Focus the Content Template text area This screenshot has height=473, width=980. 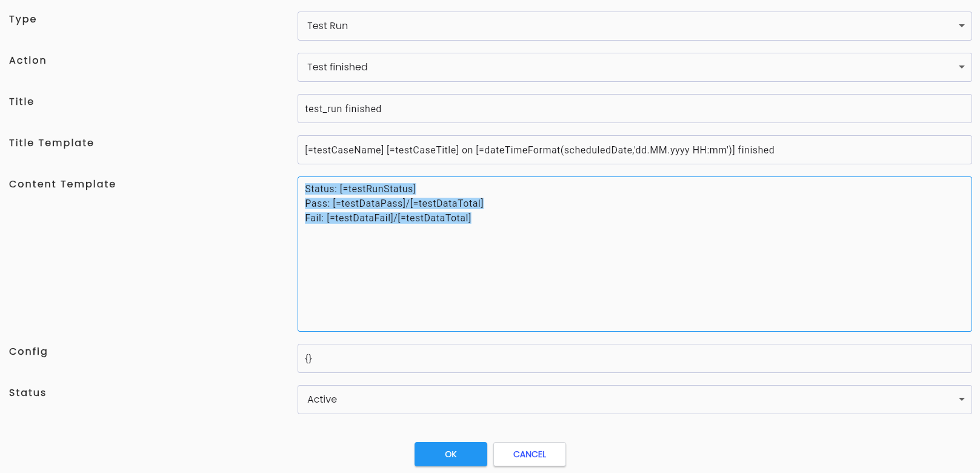point(635,254)
